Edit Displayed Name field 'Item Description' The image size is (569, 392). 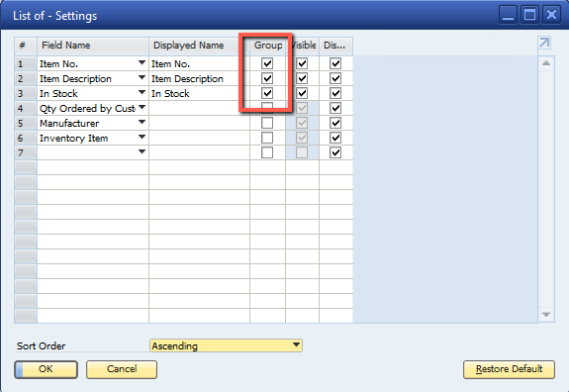tap(199, 79)
